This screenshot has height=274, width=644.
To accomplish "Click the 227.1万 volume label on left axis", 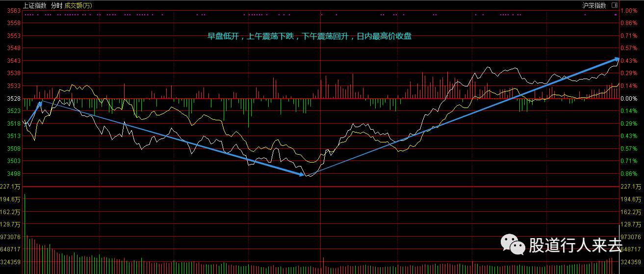I will coord(12,187).
